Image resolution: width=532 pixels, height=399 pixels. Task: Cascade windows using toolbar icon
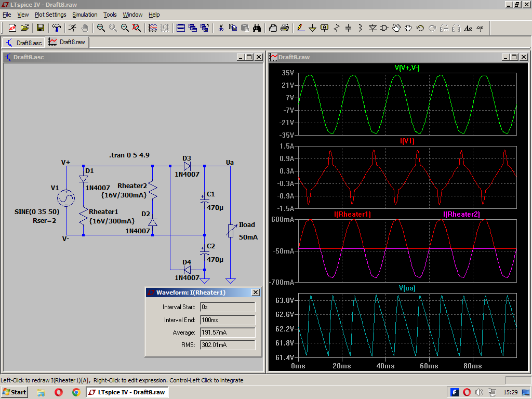tap(193, 28)
